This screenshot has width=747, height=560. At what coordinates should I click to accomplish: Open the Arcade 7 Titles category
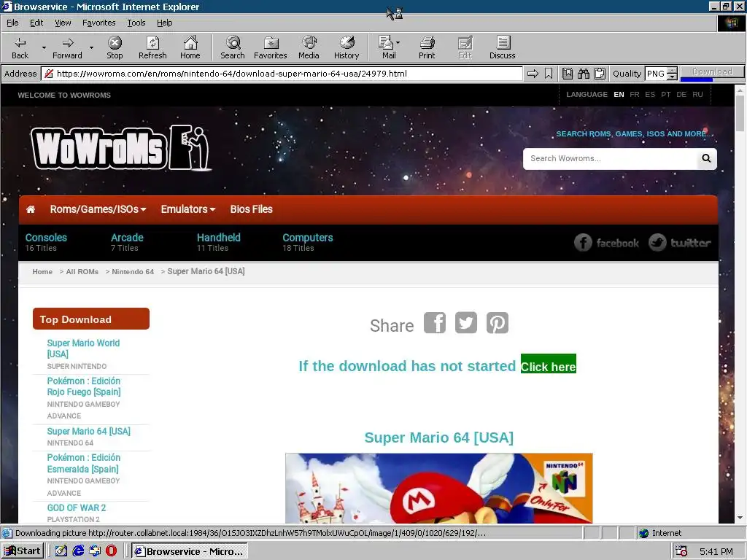click(127, 242)
